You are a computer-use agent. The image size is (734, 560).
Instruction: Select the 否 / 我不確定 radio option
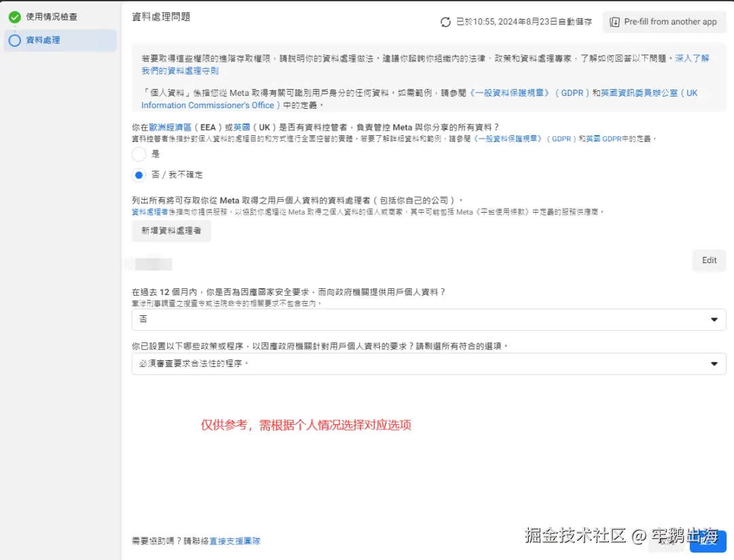[139, 175]
